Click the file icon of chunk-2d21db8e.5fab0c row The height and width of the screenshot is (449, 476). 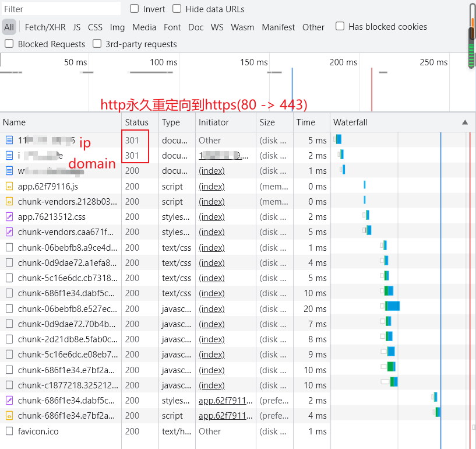(x=9, y=339)
